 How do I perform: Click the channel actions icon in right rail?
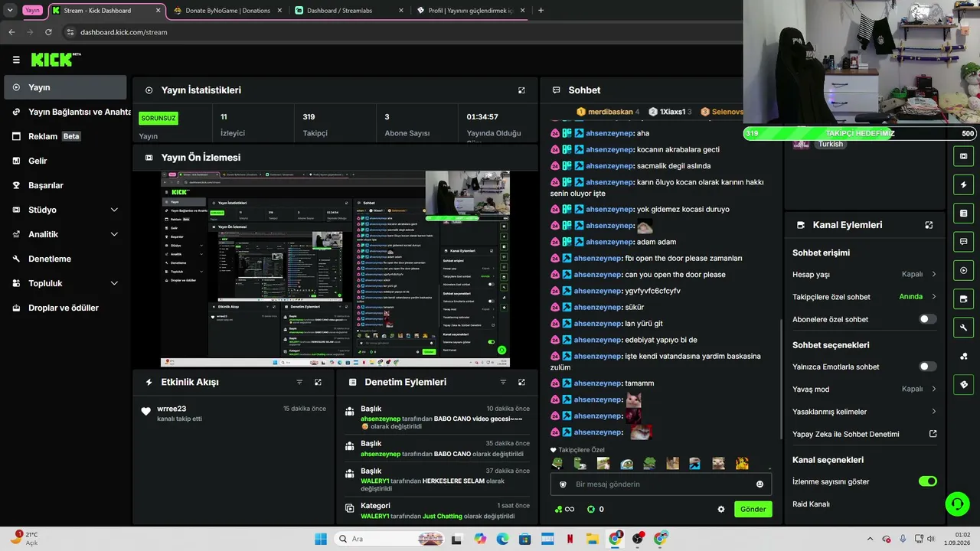(963, 298)
